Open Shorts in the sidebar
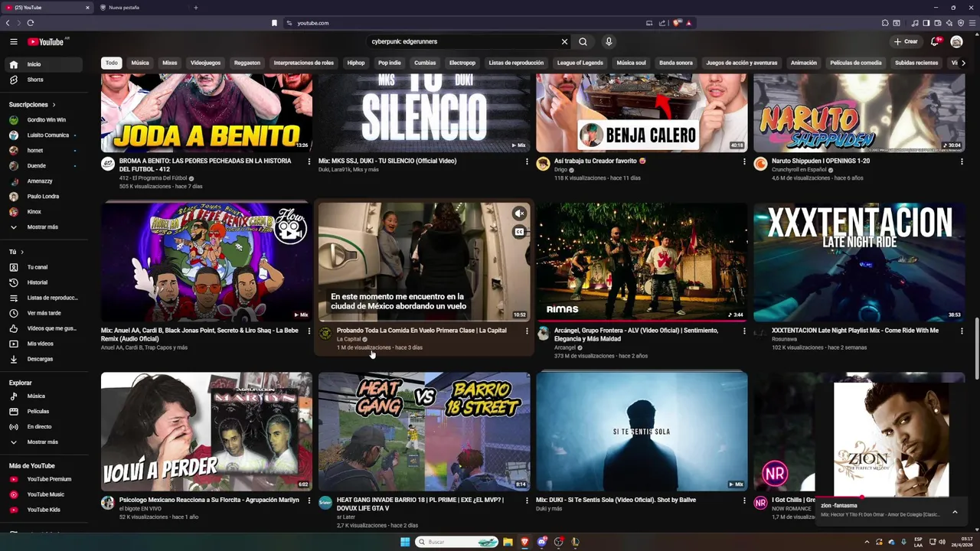 tap(43, 80)
